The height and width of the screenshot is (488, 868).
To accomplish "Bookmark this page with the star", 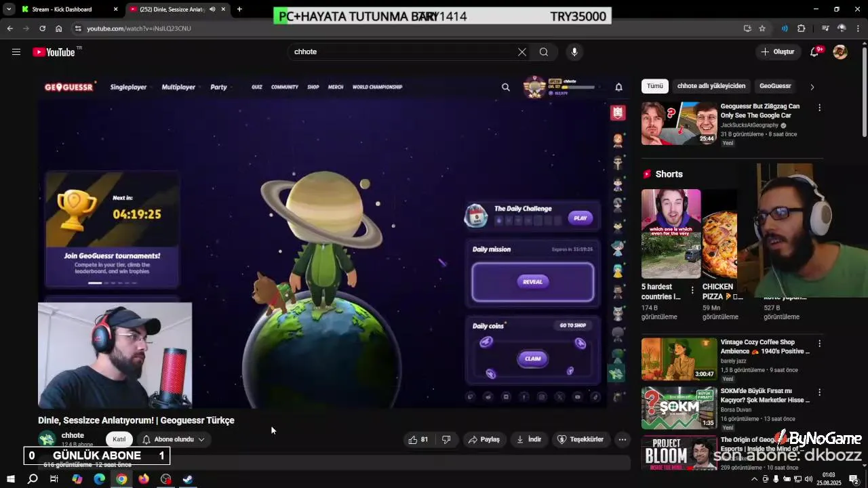I will coord(762,28).
